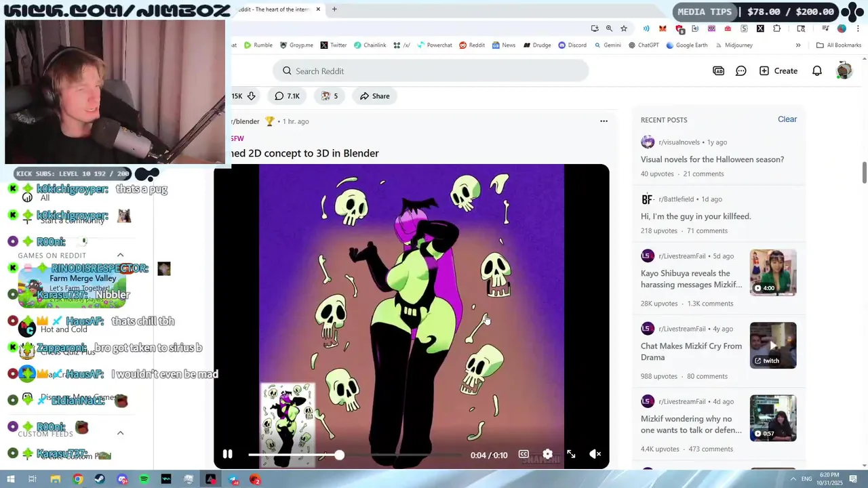Open the Twitter bookmark
868x488 pixels.
[x=334, y=45]
